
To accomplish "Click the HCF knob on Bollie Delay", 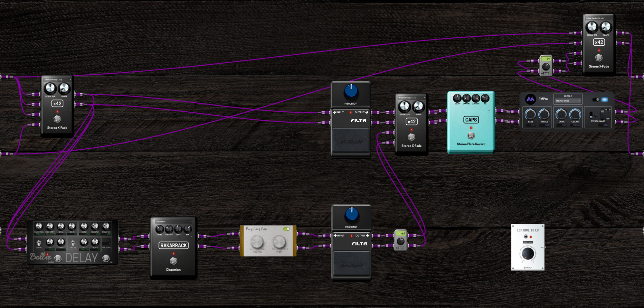I will pos(84,242).
